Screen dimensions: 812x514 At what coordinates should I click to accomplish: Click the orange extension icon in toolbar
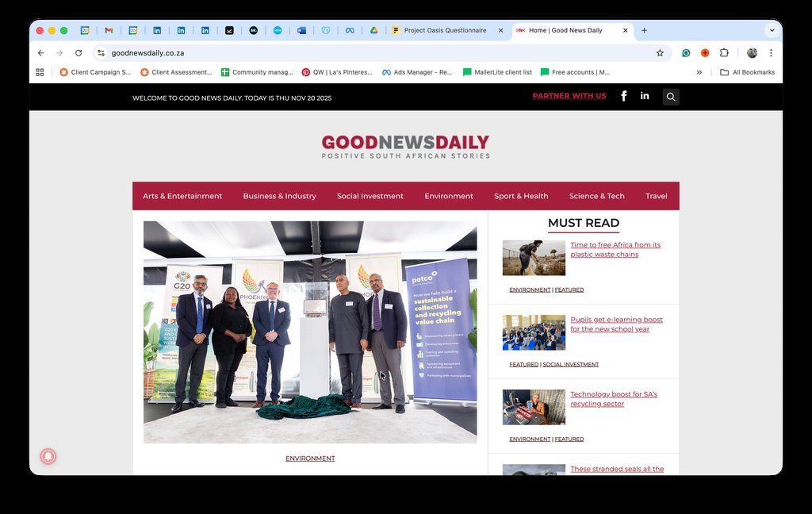[x=705, y=53]
